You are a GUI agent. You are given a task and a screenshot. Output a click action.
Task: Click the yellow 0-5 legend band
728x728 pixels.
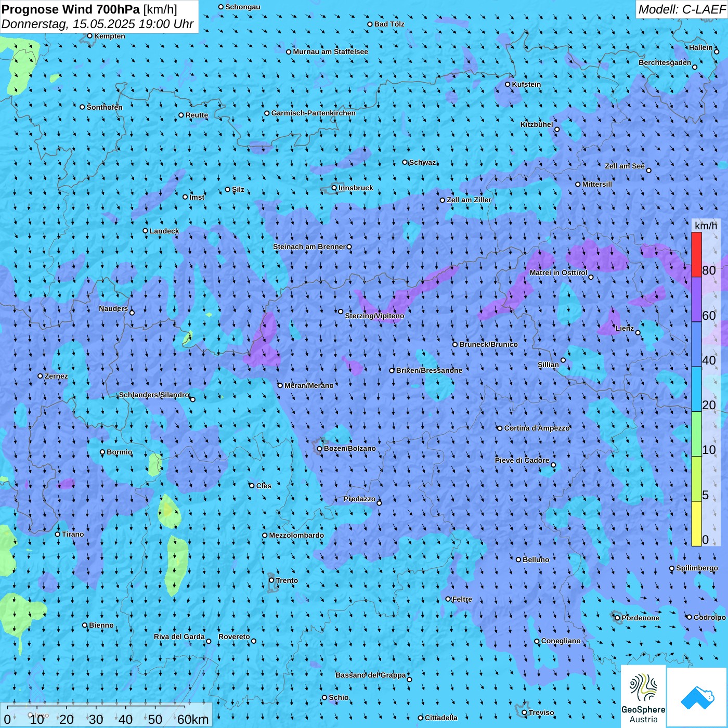(x=696, y=524)
